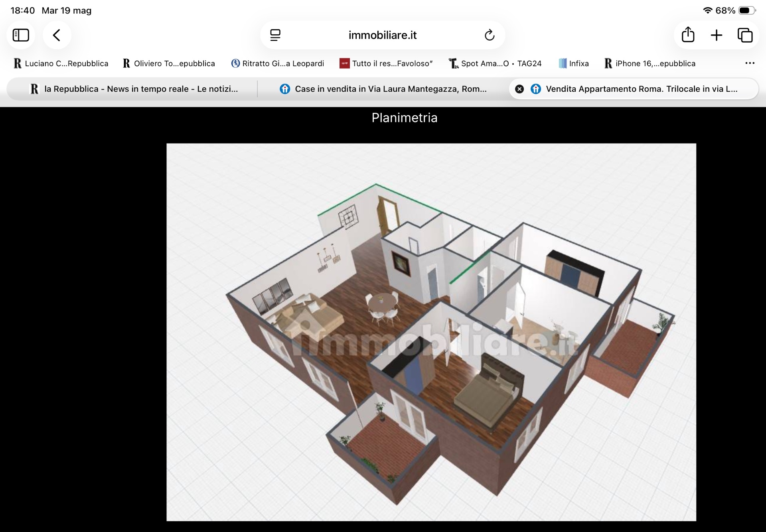Show the tab overview
The image size is (766, 532).
[x=745, y=35]
